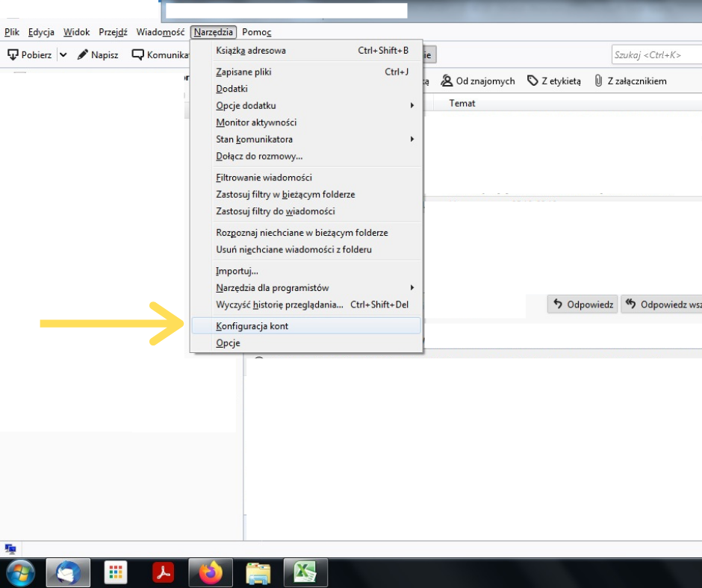Open Adobe Acrobat Reader from taskbar
The image size is (702, 588).
[163, 572]
